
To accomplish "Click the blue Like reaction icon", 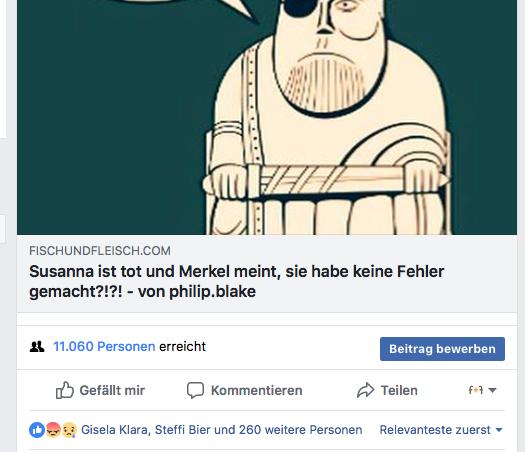I will (37, 430).
